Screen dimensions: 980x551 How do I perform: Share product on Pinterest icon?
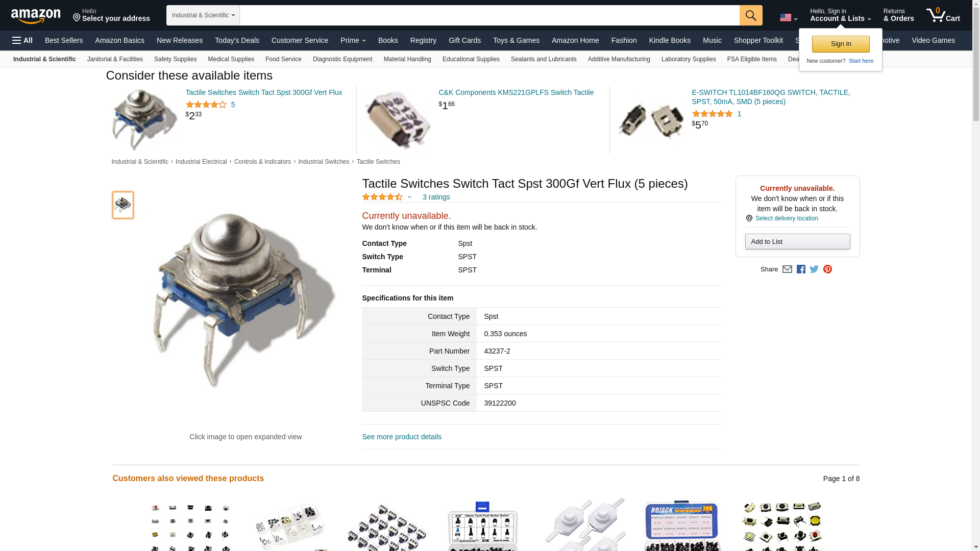coord(827,269)
